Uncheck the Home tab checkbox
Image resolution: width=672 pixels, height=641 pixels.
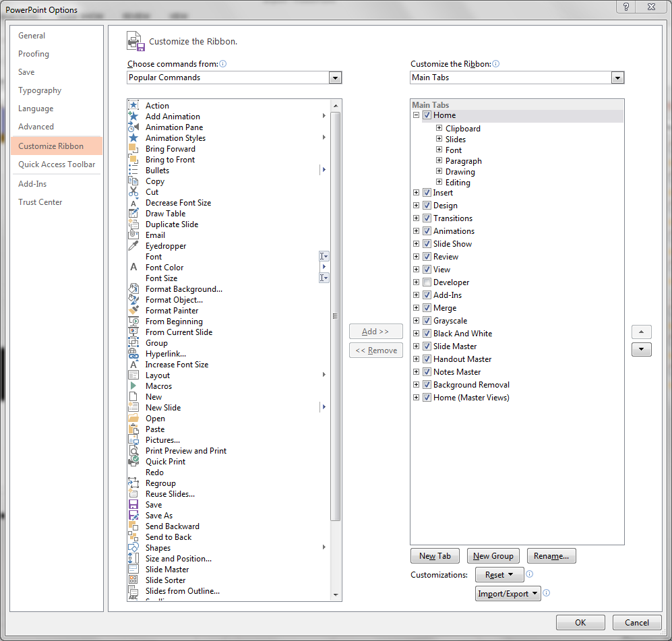[427, 115]
